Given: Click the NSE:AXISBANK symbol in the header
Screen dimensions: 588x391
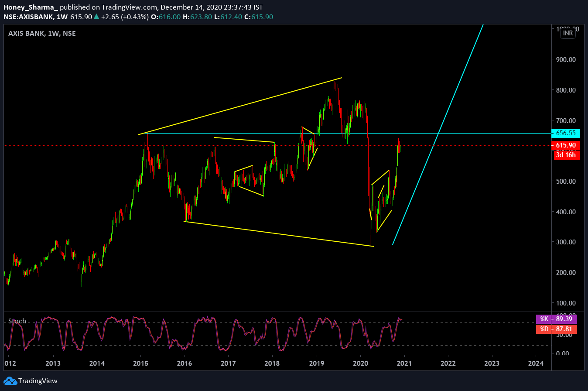Looking at the screenshot, I should (x=28, y=17).
